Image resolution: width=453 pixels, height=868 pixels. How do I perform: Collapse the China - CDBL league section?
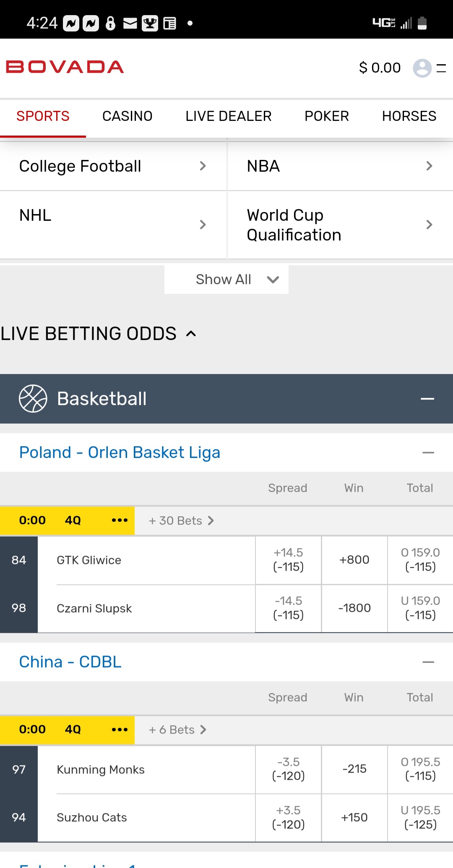[x=428, y=662]
